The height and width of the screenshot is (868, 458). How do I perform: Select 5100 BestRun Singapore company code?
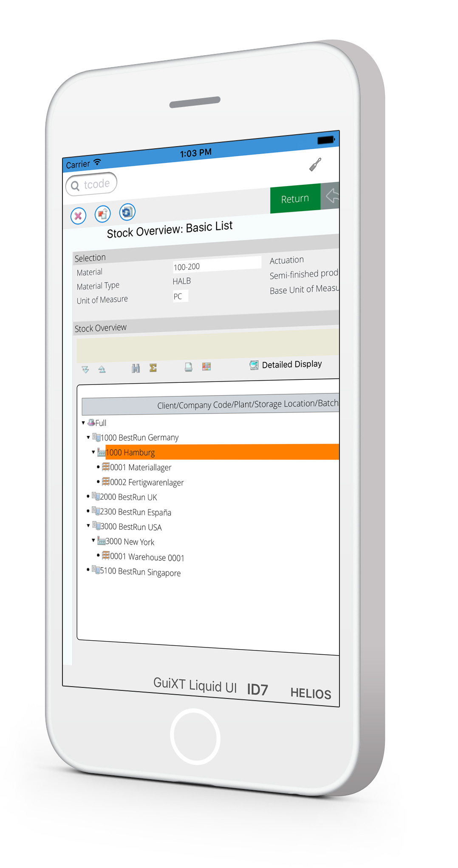[x=140, y=572]
